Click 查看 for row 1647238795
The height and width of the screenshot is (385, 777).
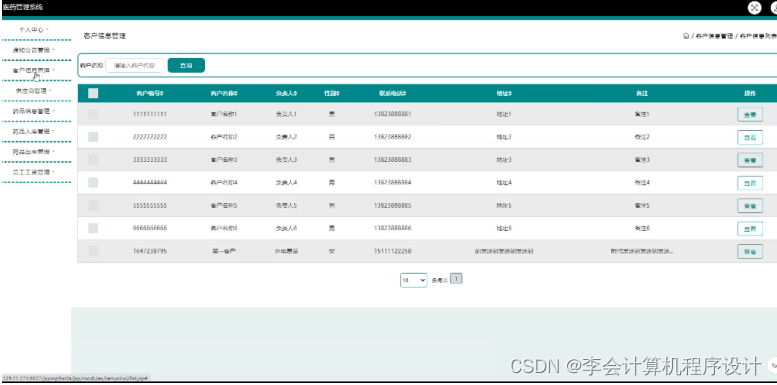[x=750, y=252]
